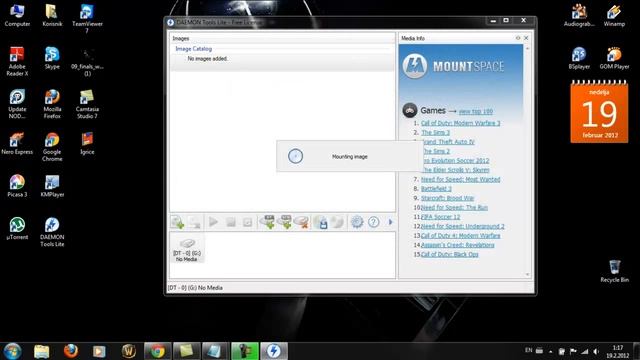
Task: Open Preferences via the gear icon
Action: (357, 222)
